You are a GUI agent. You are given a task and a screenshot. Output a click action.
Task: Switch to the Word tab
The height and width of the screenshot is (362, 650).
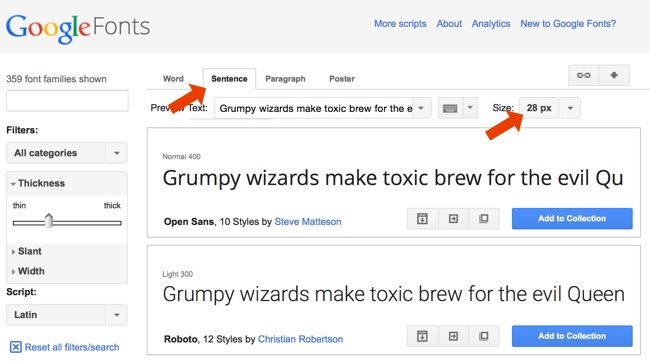click(173, 79)
